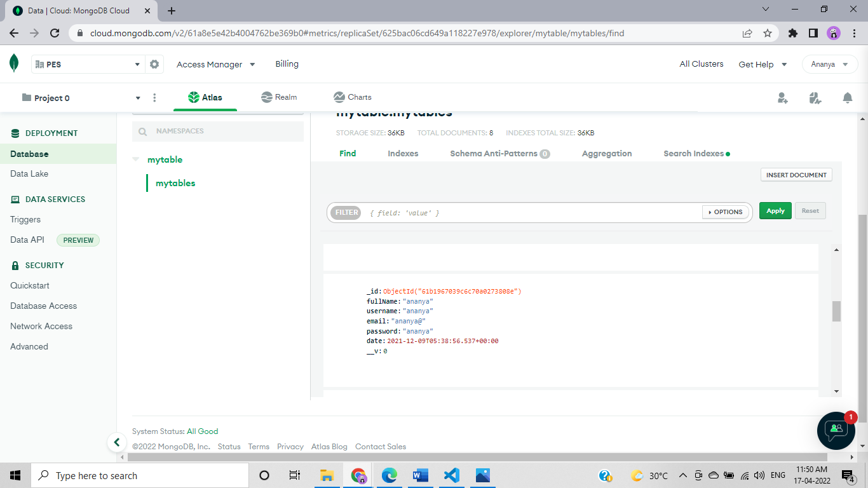Switch to the Charts tab
Image resolution: width=868 pixels, height=488 pixels.
click(x=353, y=97)
